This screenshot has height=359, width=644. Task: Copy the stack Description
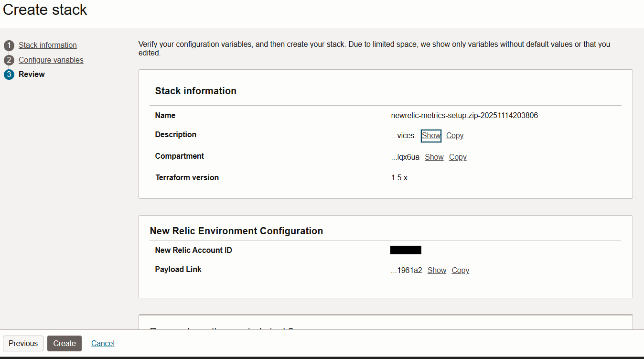[x=454, y=136]
